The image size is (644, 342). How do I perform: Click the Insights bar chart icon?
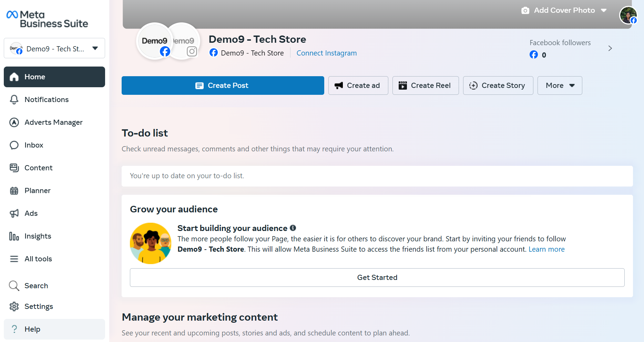pyautogui.click(x=14, y=236)
